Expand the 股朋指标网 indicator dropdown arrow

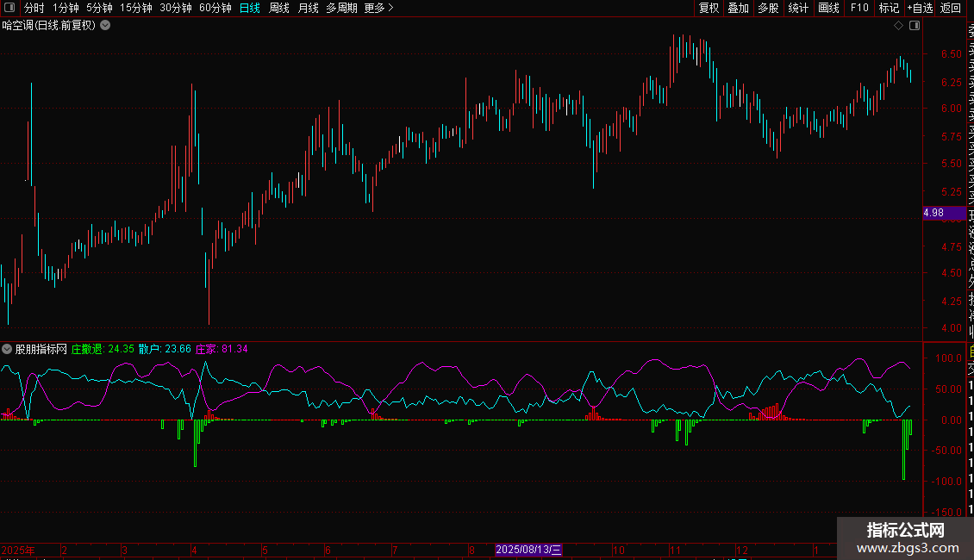pyautogui.click(x=7, y=349)
